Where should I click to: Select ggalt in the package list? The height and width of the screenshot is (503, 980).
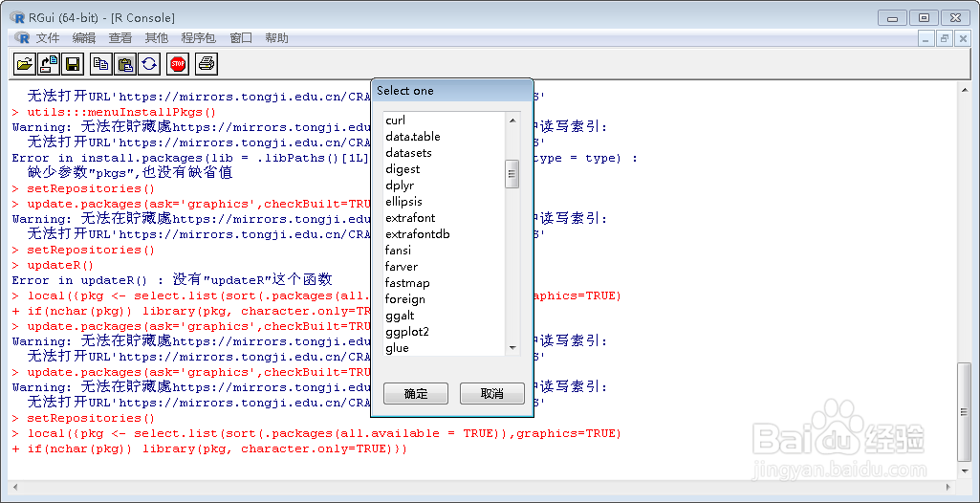click(x=444, y=315)
